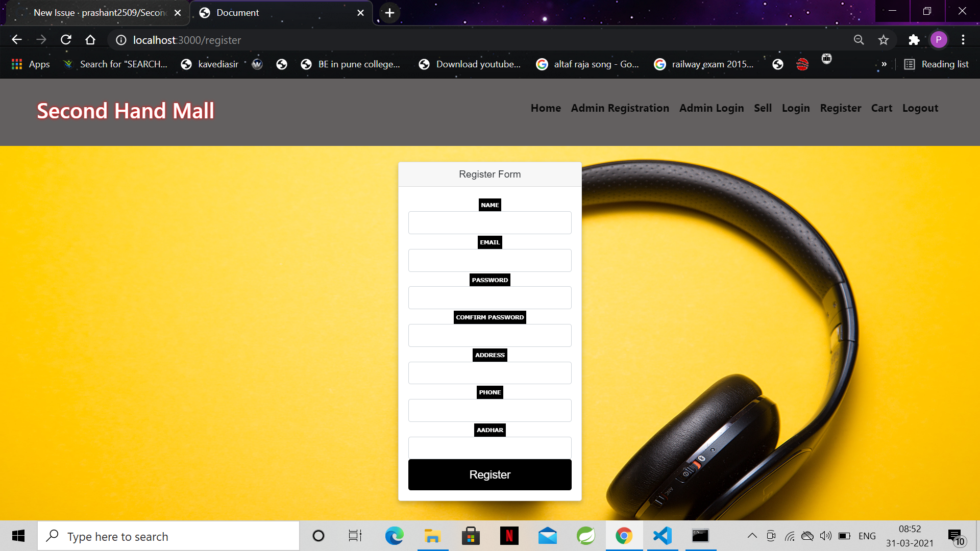Click the address bar URL localhost:3000/register
The width and height of the screenshot is (980, 551).
click(x=187, y=40)
